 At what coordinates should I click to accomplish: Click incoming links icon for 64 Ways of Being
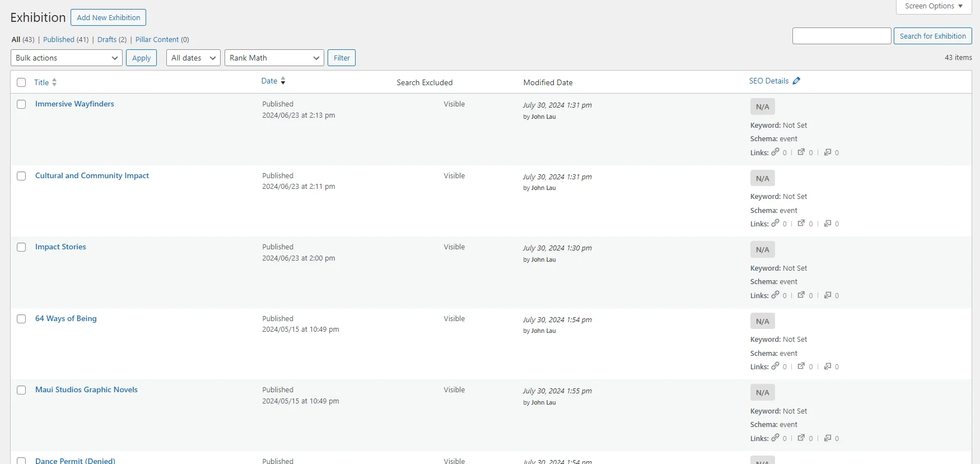(828, 366)
